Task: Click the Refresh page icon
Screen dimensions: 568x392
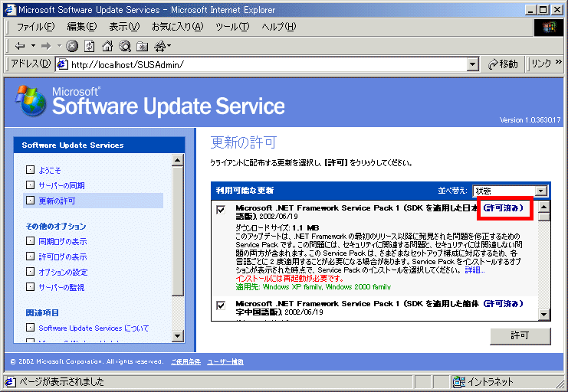Action: pos(89,46)
